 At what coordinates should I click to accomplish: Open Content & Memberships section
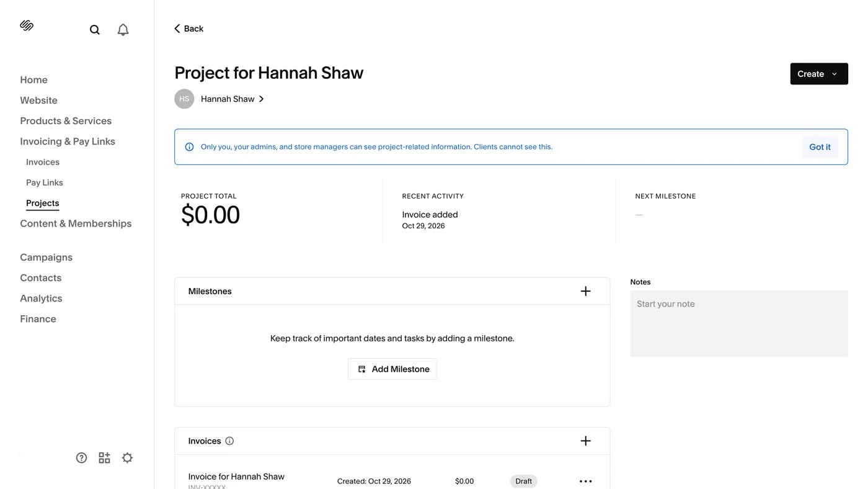[76, 223]
